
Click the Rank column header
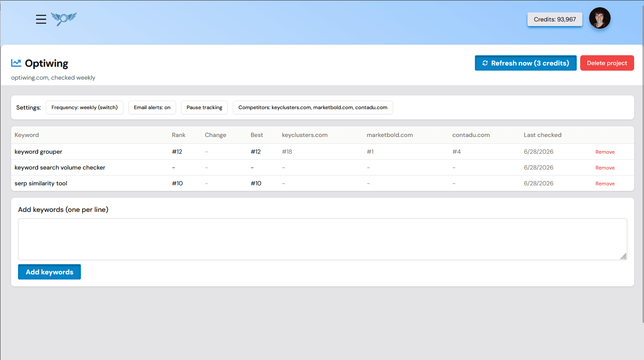click(x=179, y=135)
